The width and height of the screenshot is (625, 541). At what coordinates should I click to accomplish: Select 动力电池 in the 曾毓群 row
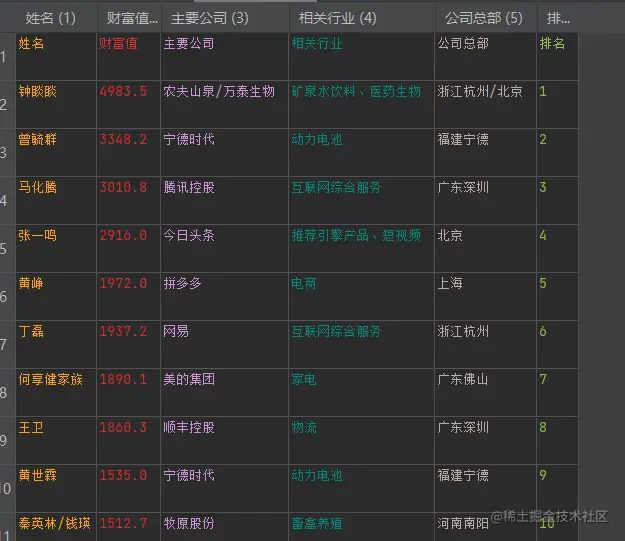(x=362, y=152)
